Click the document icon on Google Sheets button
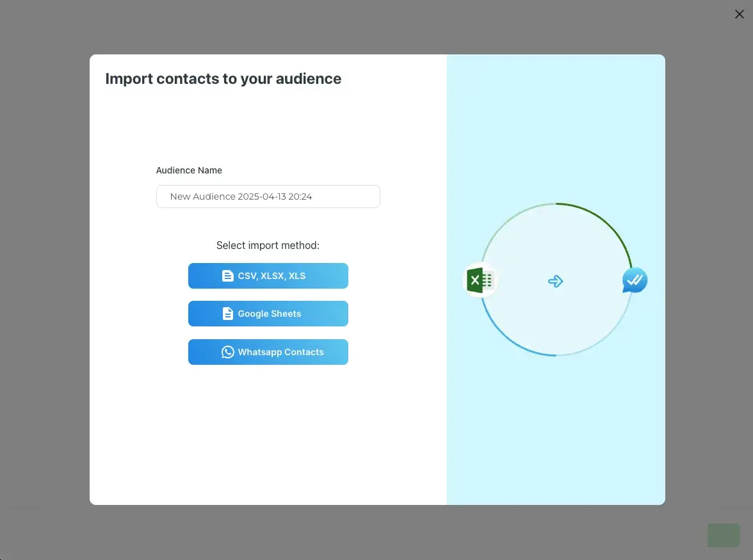The height and width of the screenshot is (560, 753). tap(228, 314)
